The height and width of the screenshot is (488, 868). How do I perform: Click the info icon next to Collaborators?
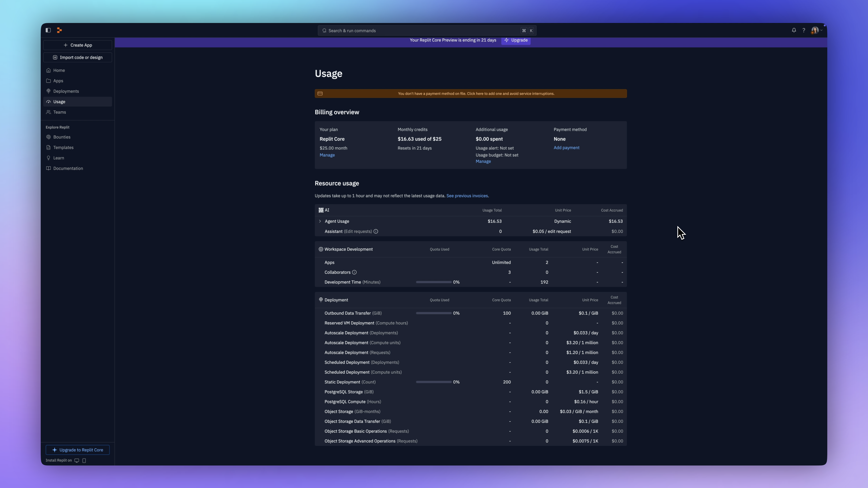tap(354, 272)
